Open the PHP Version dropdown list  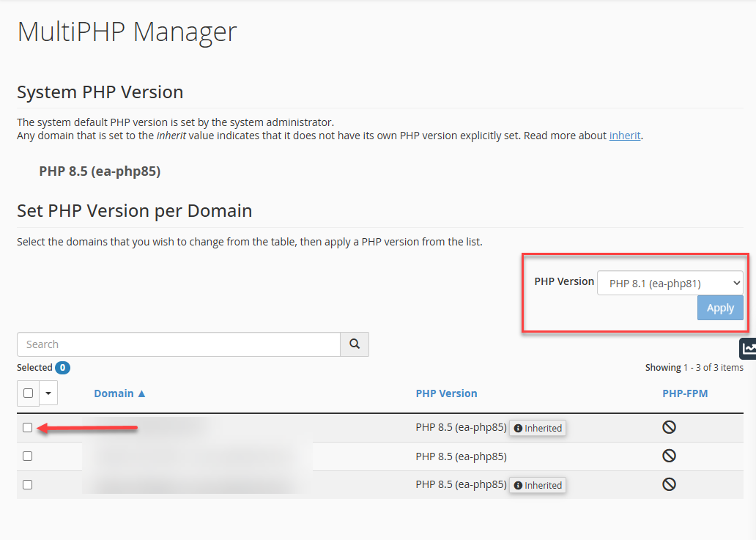(x=670, y=283)
